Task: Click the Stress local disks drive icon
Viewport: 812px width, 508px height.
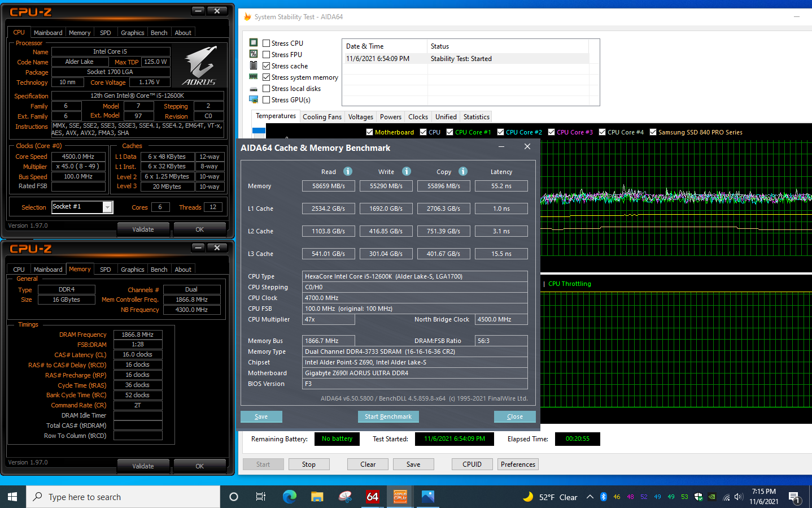Action: (254, 89)
